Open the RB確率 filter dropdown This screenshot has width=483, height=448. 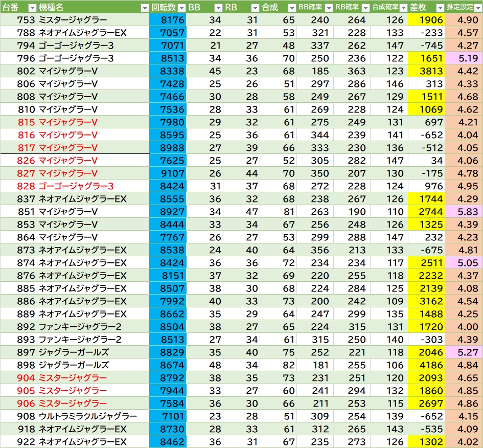point(364,8)
